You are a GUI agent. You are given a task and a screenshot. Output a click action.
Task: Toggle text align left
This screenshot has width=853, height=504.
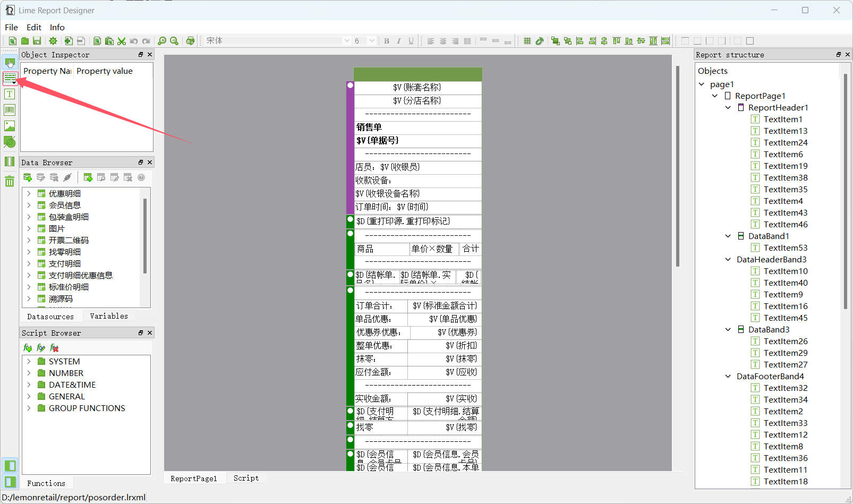(x=431, y=41)
